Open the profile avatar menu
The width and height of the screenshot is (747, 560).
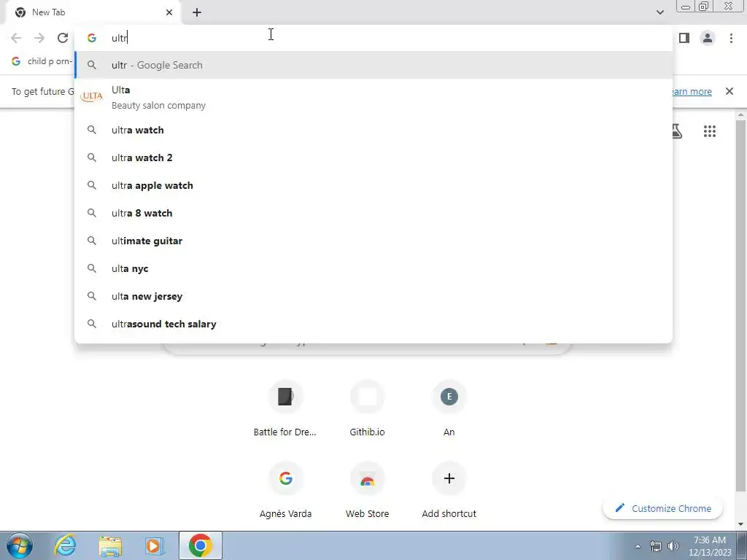[x=708, y=38]
